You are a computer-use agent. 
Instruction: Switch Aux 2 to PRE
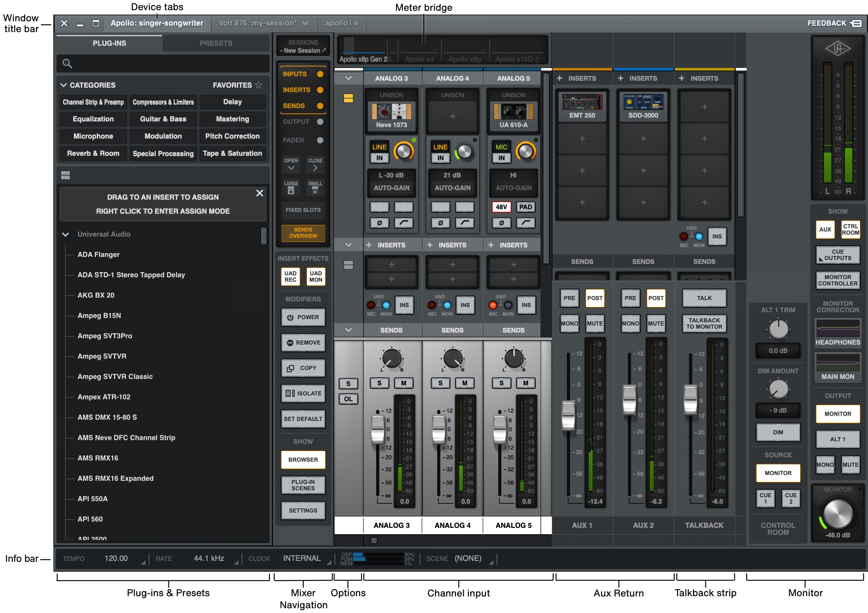(x=630, y=298)
